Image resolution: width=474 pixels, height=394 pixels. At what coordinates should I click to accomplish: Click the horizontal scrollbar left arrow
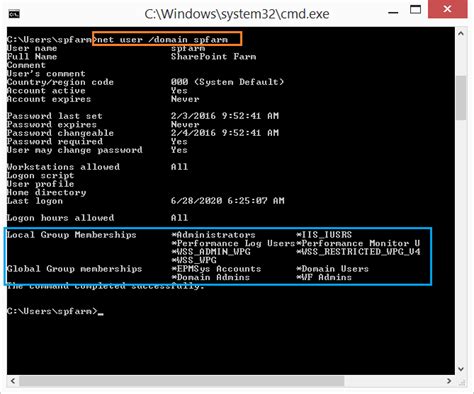[x=13, y=381]
